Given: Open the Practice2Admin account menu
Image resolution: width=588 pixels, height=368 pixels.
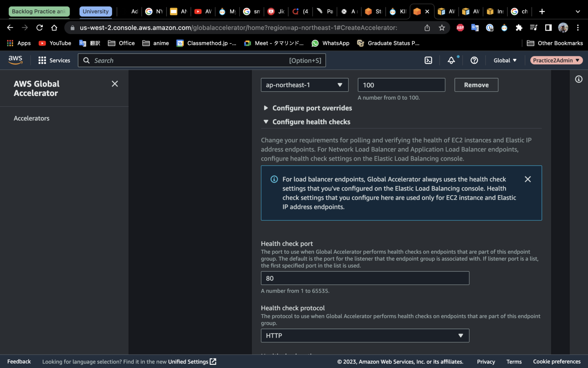Looking at the screenshot, I should point(556,60).
